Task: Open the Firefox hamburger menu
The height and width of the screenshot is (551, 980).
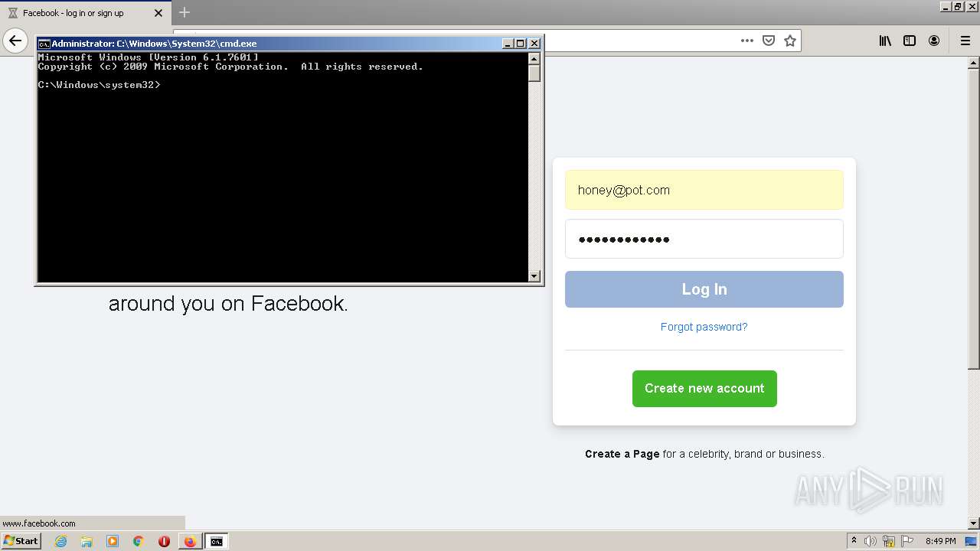Action: tap(965, 41)
